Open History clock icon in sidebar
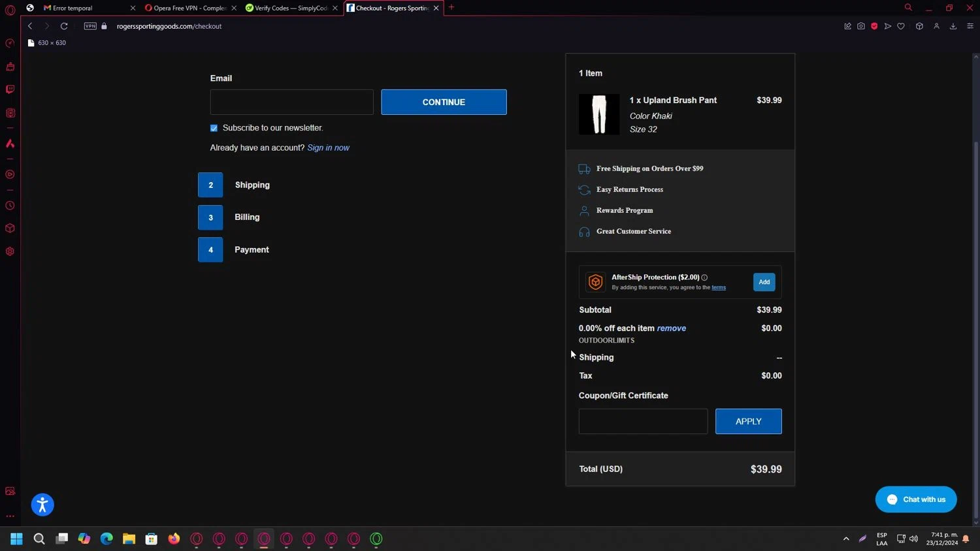This screenshot has width=980, height=551. pyautogui.click(x=10, y=206)
